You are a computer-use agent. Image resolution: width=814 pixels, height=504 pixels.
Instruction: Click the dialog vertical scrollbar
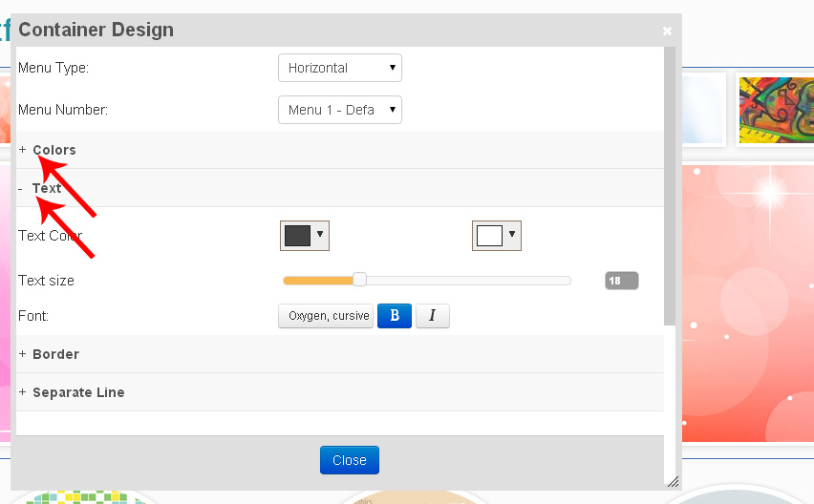[x=670, y=187]
